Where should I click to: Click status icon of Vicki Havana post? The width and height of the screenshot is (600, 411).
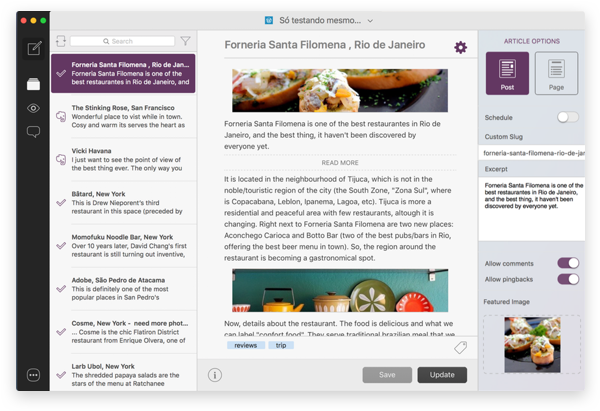coord(61,160)
